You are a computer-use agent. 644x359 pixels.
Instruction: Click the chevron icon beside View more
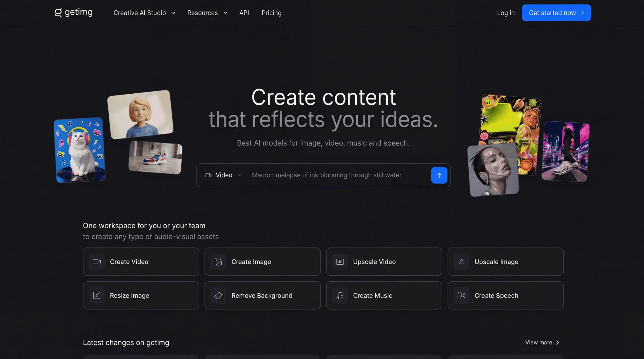557,342
